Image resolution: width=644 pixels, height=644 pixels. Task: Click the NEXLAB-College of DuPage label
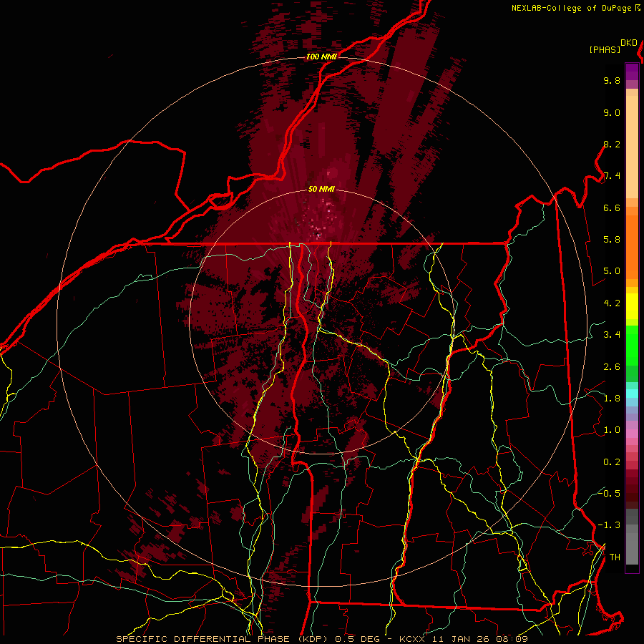coord(572,8)
